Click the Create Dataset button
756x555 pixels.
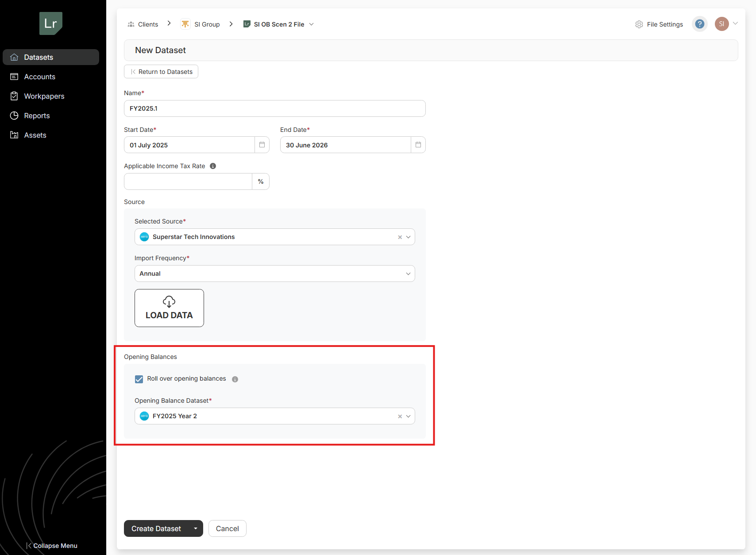(156, 528)
